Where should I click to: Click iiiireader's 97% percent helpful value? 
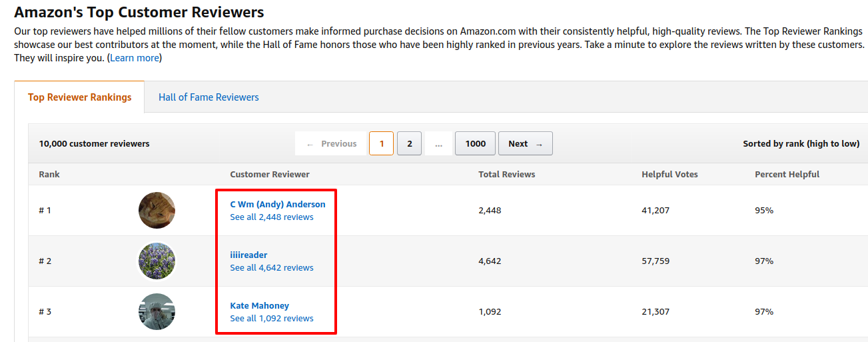[764, 261]
